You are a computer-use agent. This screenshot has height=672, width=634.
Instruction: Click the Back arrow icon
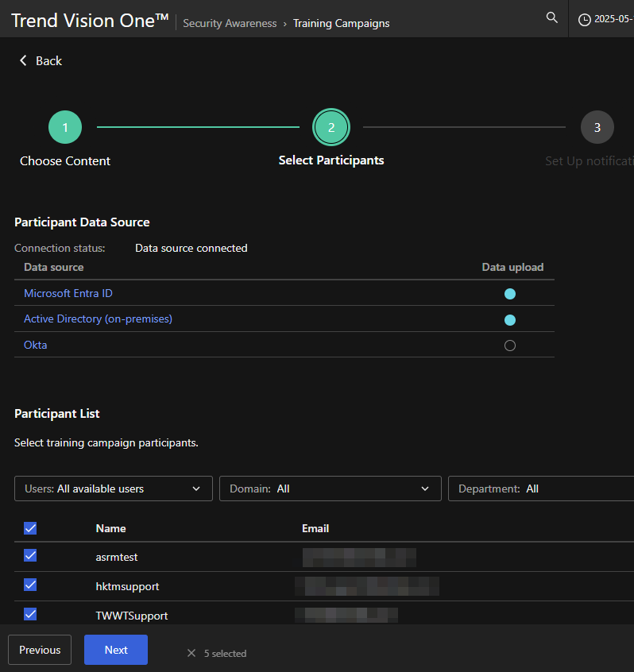23,60
